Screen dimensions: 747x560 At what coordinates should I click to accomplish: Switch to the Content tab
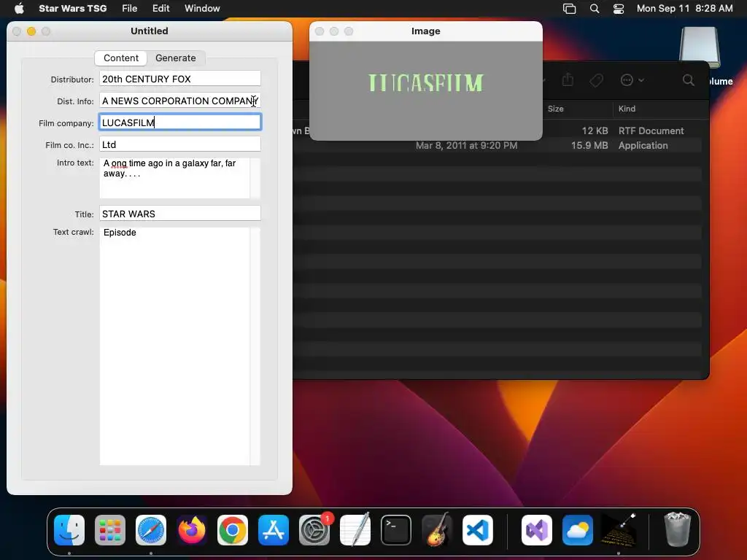pyautogui.click(x=121, y=58)
